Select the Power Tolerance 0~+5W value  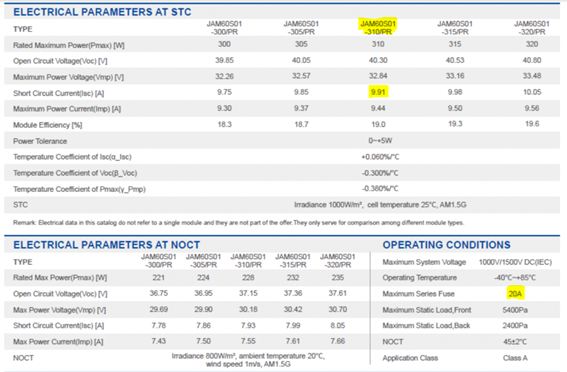[380, 141]
